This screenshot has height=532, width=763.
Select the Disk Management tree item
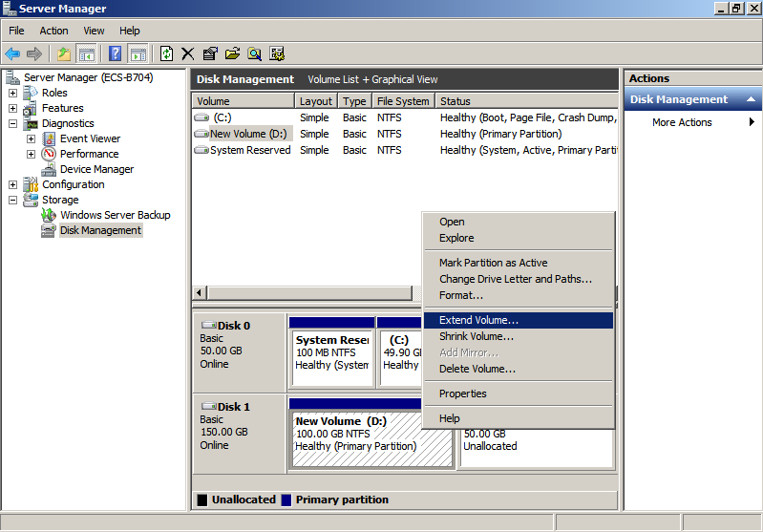(100, 230)
